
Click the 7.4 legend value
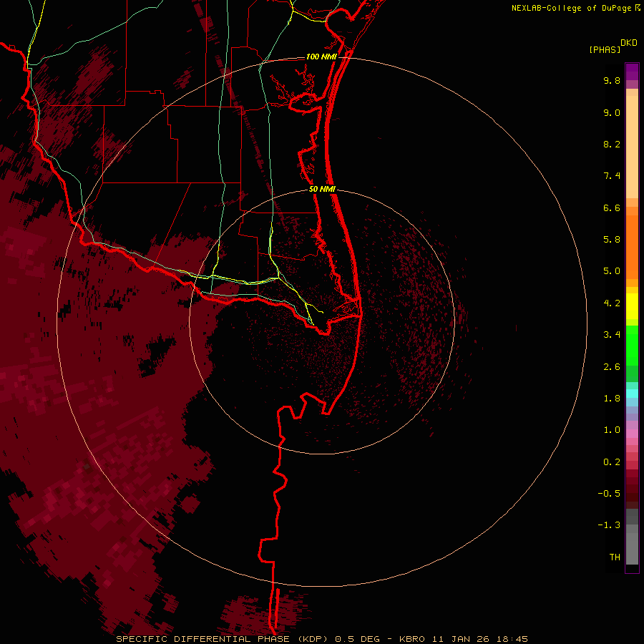tap(612, 176)
